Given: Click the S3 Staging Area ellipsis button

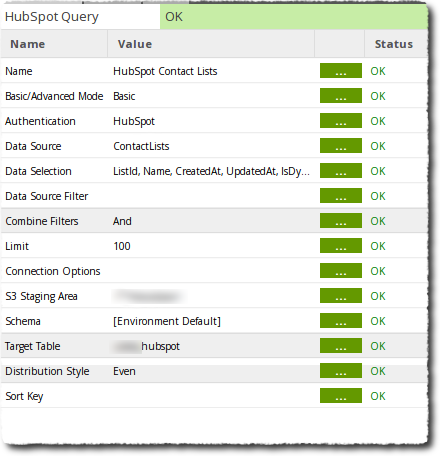Looking at the screenshot, I should tap(341, 296).
